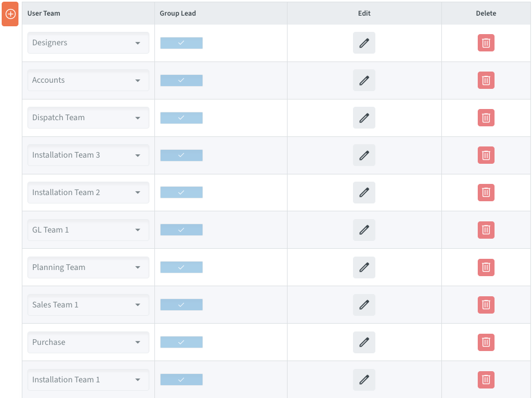Open the Accounts user team dropdown
Image resolution: width=532 pixels, height=398 pixels.
click(88, 80)
